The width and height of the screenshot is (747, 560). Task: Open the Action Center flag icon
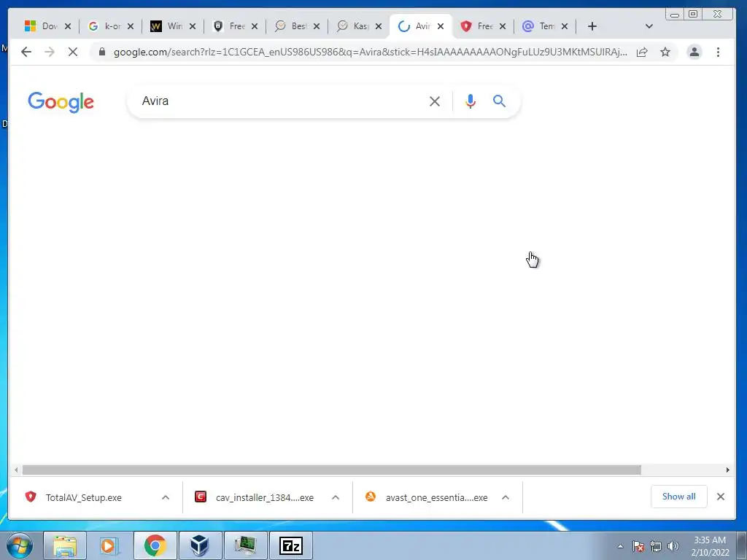pos(638,546)
